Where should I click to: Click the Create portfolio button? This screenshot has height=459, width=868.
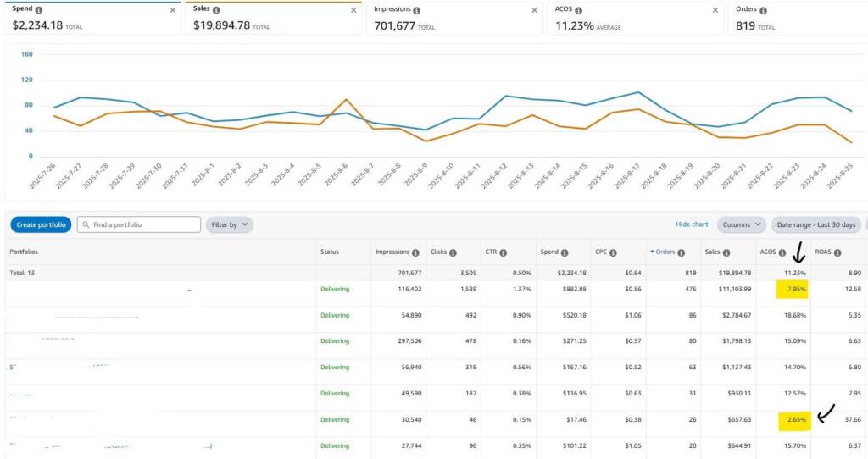[41, 224]
